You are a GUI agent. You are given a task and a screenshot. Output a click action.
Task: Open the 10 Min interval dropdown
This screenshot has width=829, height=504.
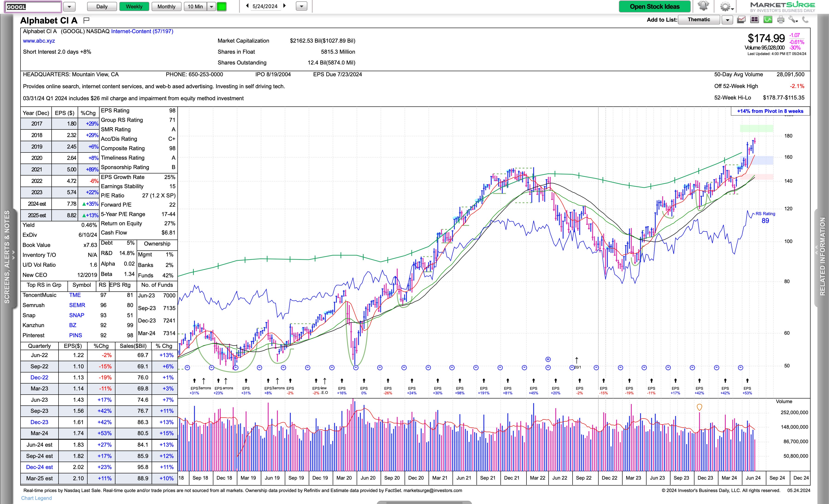[211, 6]
